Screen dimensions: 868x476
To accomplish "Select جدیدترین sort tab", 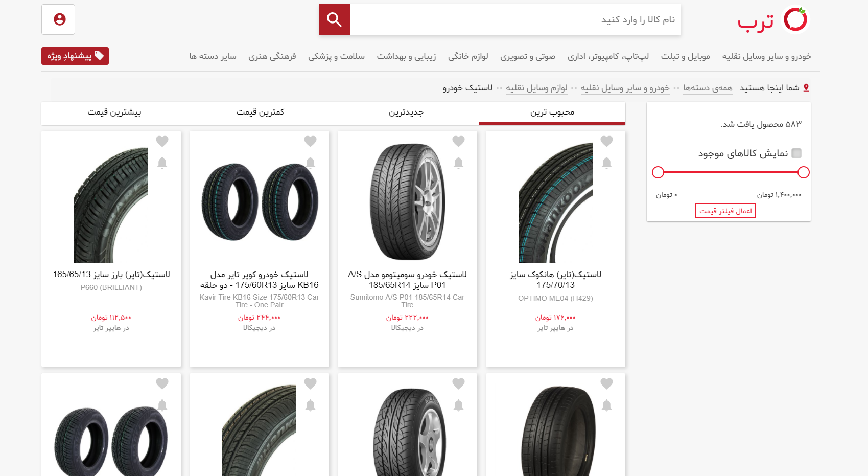I will coord(406,112).
